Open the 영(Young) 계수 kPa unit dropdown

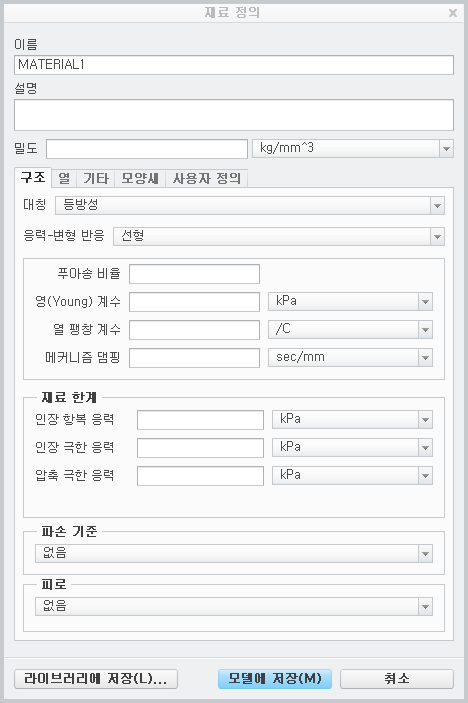tap(350, 301)
